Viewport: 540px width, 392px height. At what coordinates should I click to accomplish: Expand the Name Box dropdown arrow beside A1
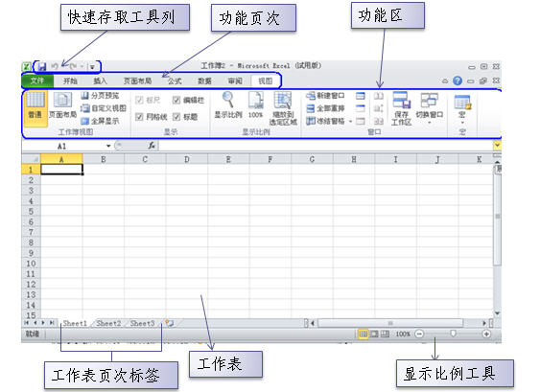pos(108,146)
